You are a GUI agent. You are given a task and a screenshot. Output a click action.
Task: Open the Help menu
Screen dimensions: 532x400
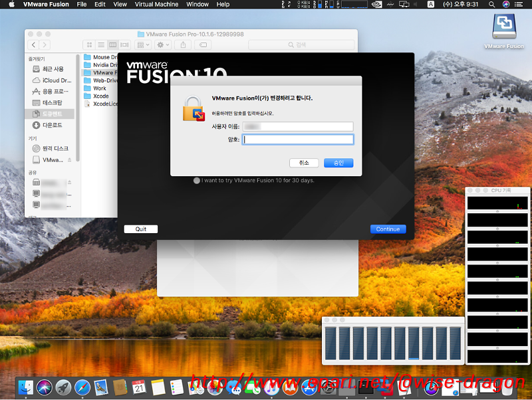coord(223,5)
